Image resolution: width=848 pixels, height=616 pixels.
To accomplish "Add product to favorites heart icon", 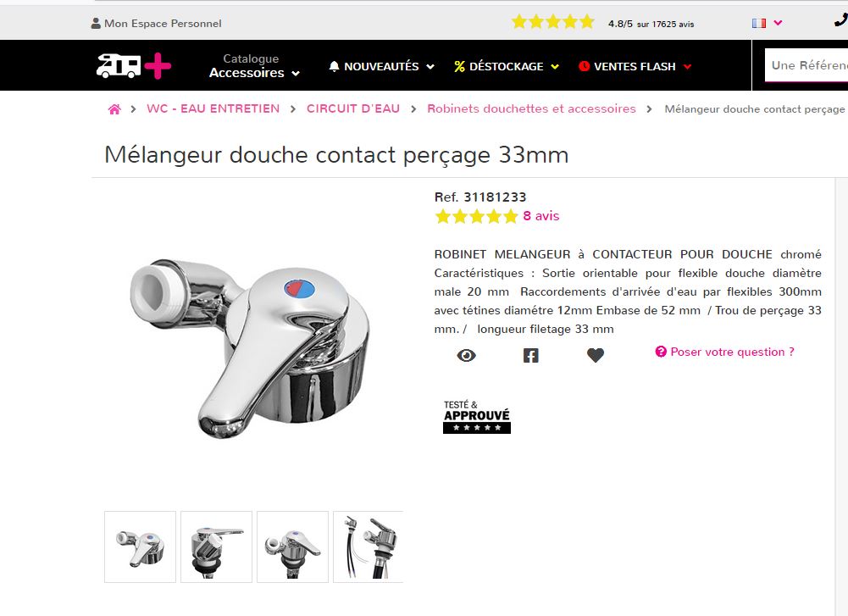I will tap(595, 355).
